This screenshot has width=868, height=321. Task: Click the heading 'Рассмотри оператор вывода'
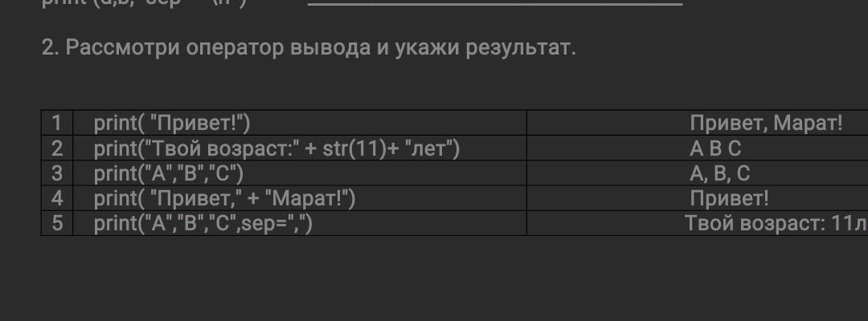(x=309, y=48)
